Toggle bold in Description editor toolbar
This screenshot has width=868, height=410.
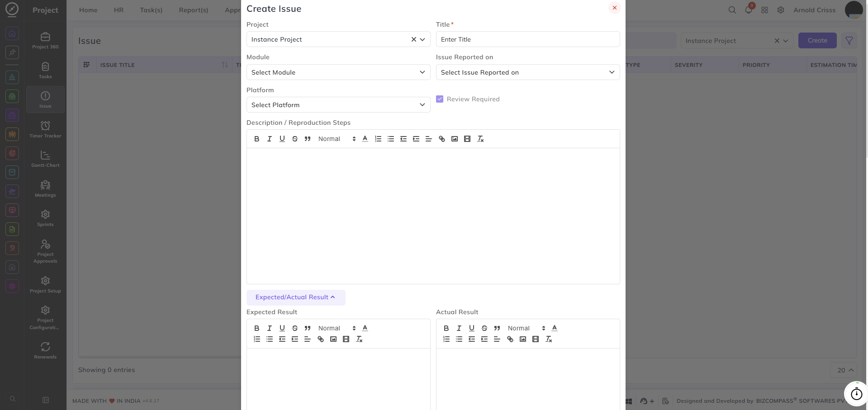click(256, 139)
